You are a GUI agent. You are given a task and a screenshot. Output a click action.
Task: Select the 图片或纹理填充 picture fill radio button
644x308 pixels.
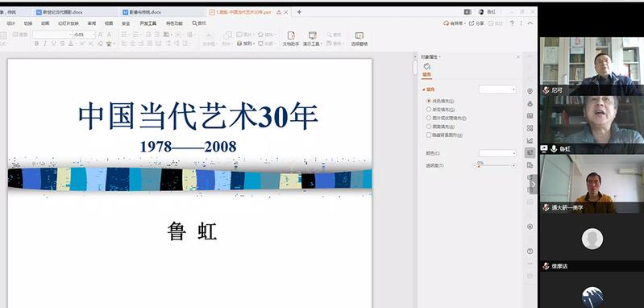point(429,118)
